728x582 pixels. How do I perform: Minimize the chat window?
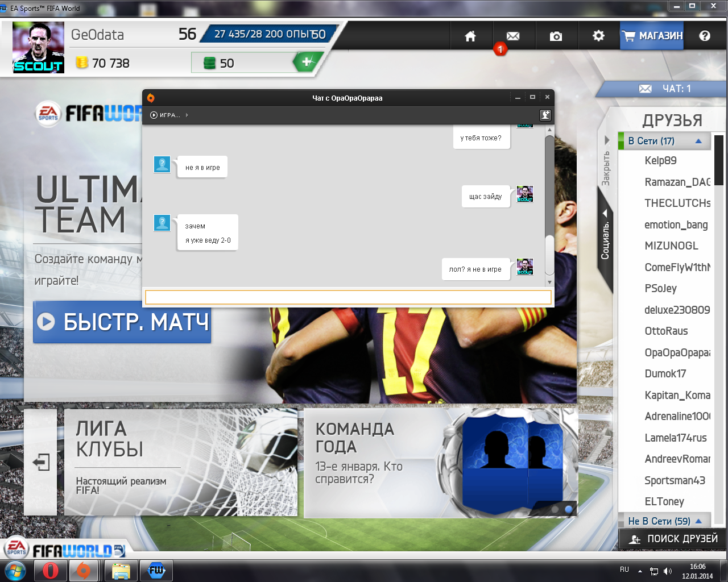point(518,98)
